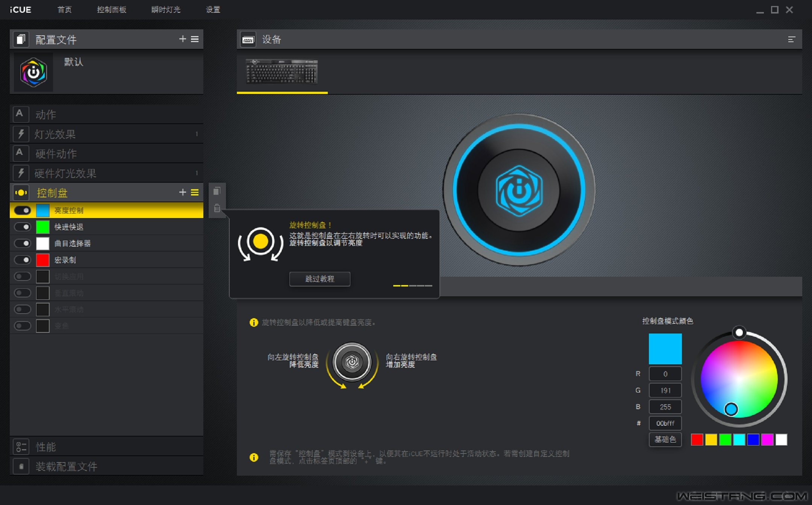The width and height of the screenshot is (812, 505).
Task: Select the 默认 profile entry
Action: point(106,73)
